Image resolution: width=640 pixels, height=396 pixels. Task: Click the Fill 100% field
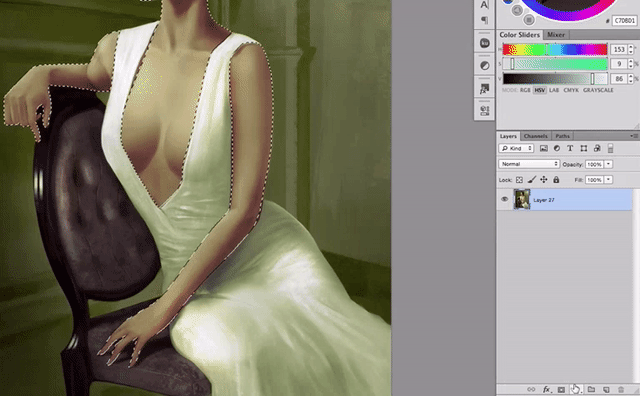[594, 180]
